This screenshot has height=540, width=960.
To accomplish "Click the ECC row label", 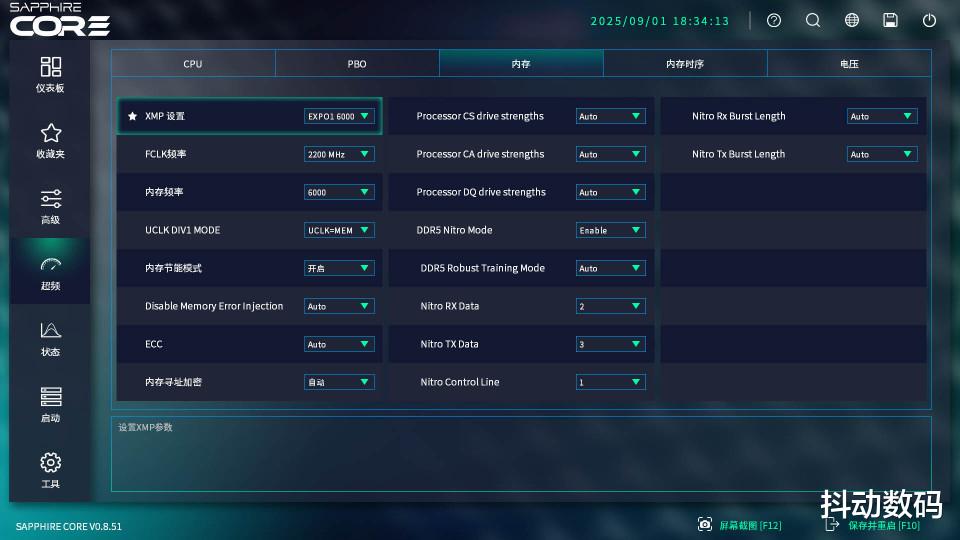I will point(154,344).
